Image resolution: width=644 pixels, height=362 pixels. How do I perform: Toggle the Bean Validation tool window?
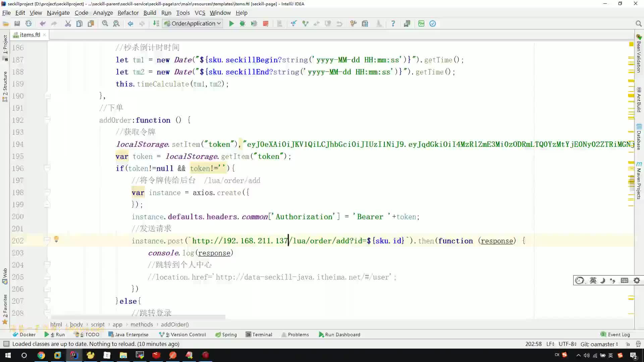coord(639,54)
